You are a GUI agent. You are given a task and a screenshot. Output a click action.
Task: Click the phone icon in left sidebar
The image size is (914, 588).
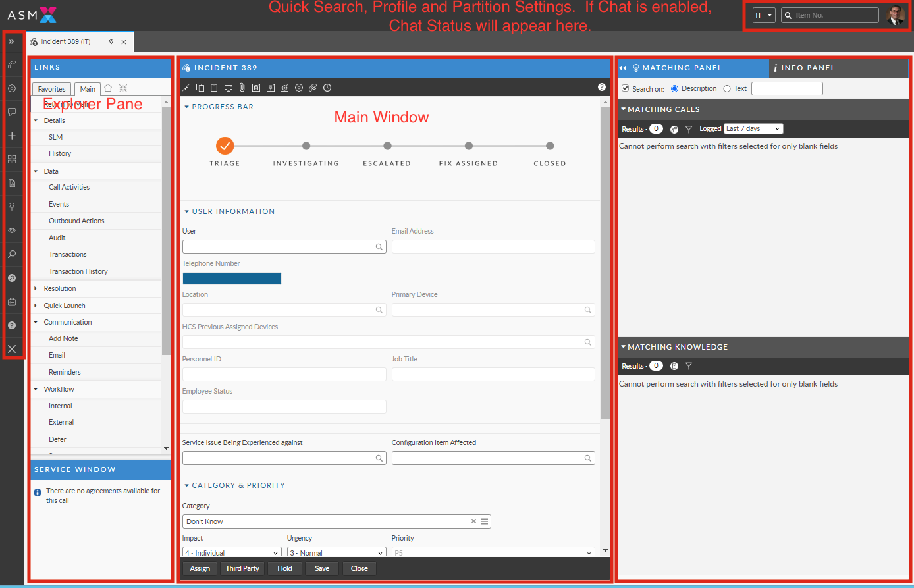pos(12,65)
